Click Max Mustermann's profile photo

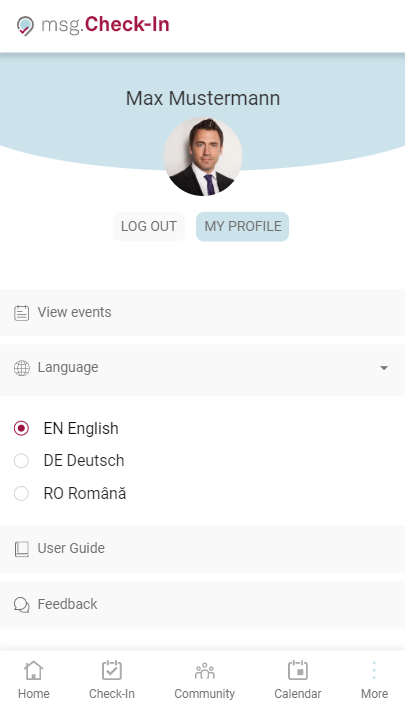[203, 157]
